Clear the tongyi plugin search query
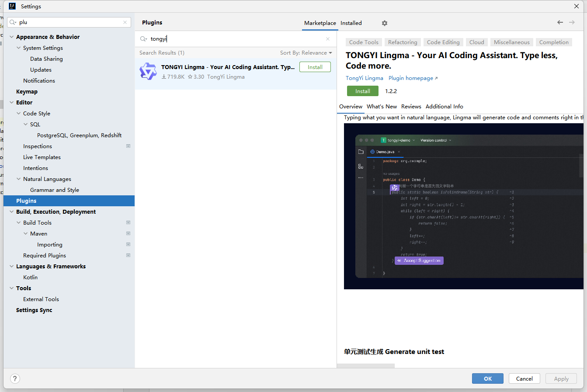The width and height of the screenshot is (587, 392). [x=328, y=39]
